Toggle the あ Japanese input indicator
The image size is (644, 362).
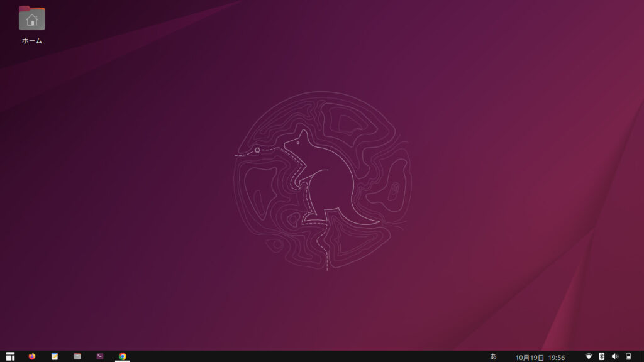[x=493, y=356]
